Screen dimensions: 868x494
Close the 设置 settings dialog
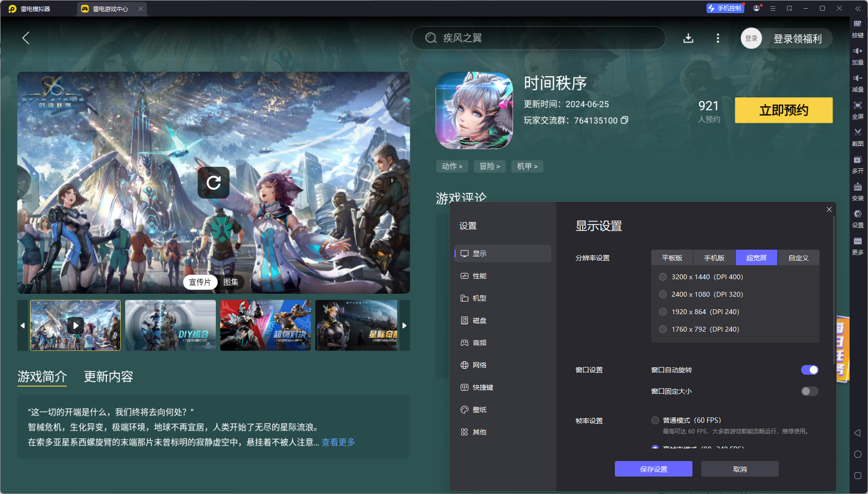(829, 209)
